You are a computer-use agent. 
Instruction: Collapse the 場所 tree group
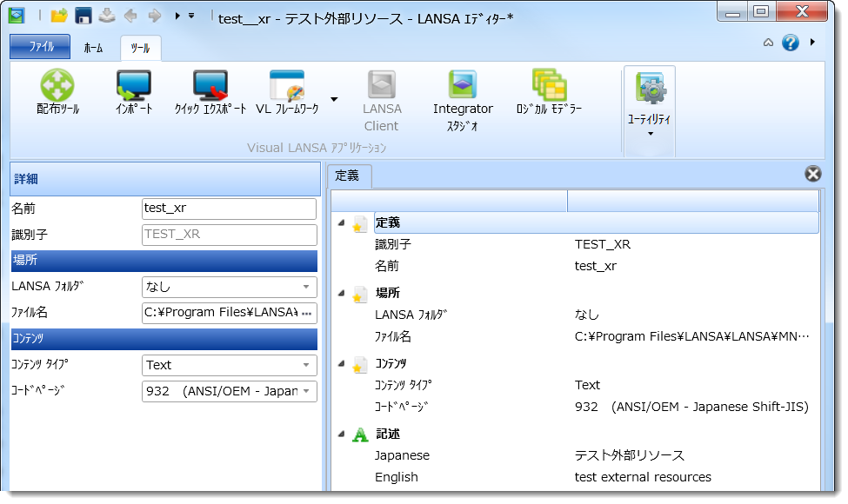(x=341, y=293)
